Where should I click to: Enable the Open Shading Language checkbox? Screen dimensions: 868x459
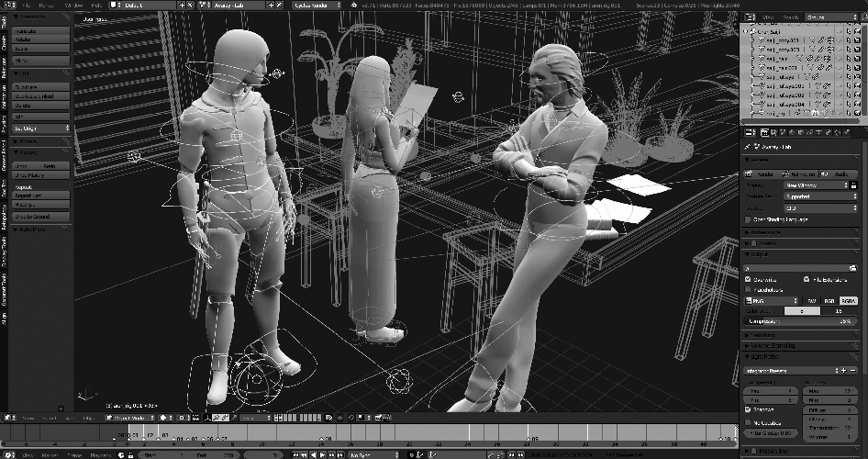click(749, 219)
